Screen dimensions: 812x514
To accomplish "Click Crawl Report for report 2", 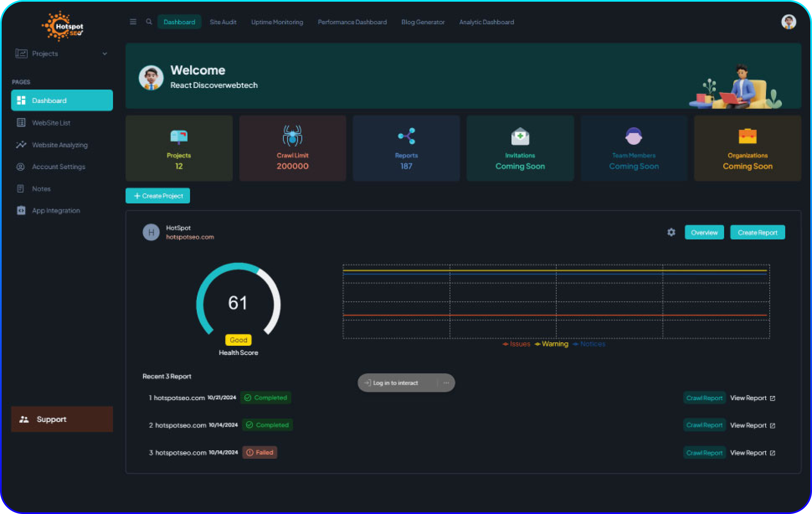I will pos(704,425).
